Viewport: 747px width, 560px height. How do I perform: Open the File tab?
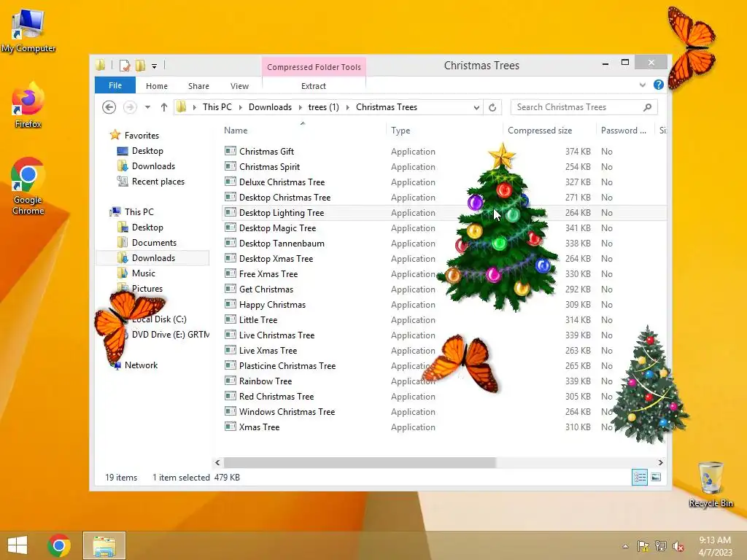(x=115, y=85)
